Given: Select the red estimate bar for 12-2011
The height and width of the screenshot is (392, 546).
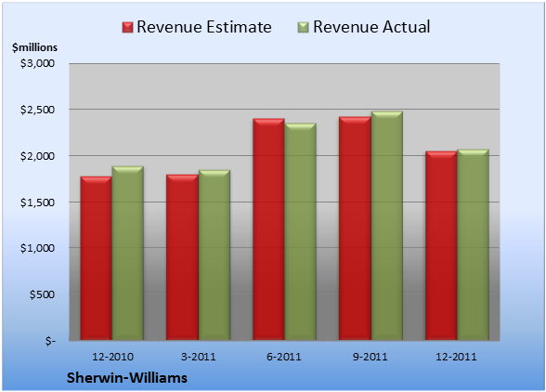Looking at the screenshot, I should pos(441,245).
